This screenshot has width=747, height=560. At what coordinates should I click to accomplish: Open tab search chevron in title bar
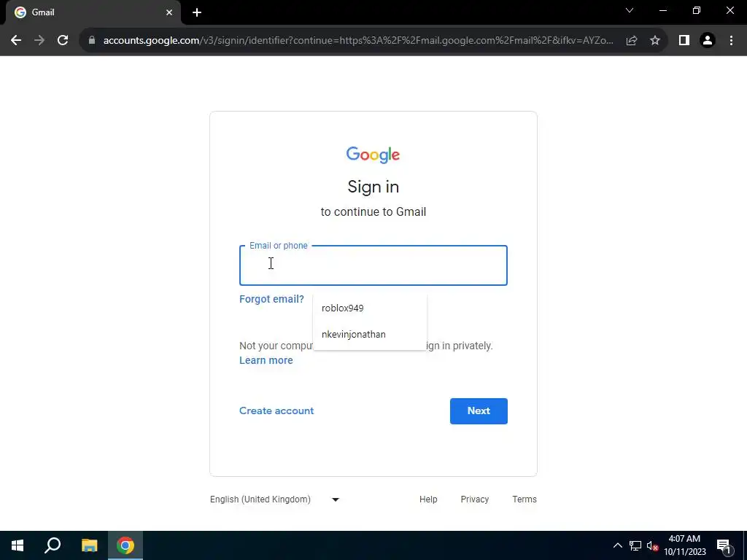click(x=630, y=10)
